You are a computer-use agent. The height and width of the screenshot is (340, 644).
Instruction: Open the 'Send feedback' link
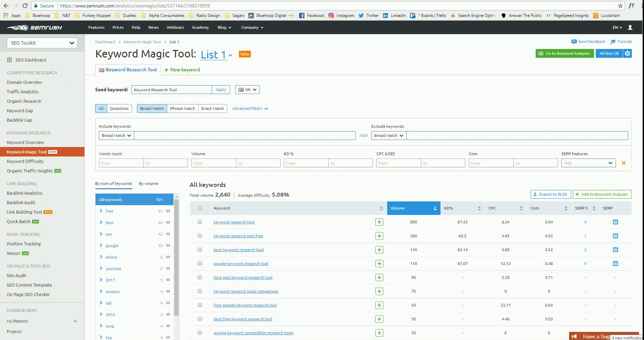coord(588,42)
